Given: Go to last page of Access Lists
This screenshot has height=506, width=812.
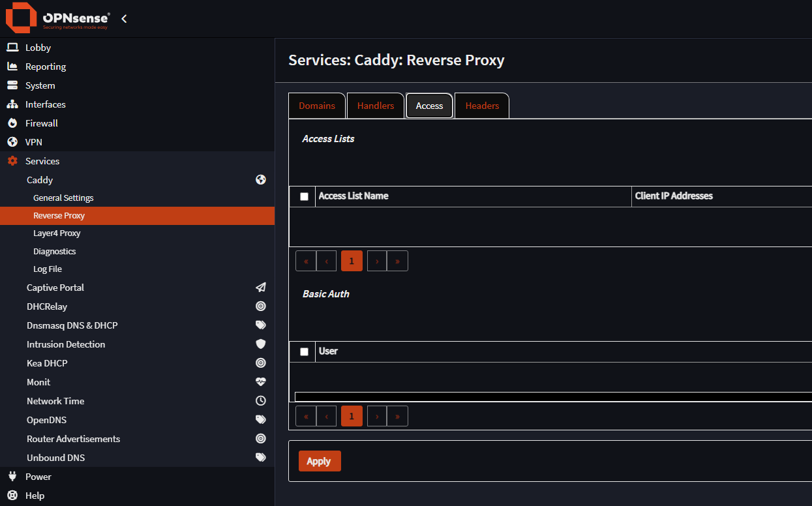Looking at the screenshot, I should pyautogui.click(x=397, y=261).
